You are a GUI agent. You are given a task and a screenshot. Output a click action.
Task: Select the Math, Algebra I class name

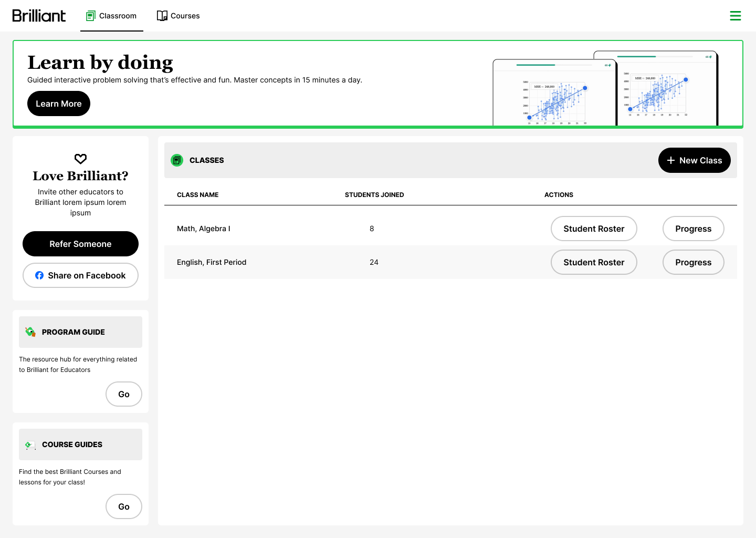pos(204,229)
